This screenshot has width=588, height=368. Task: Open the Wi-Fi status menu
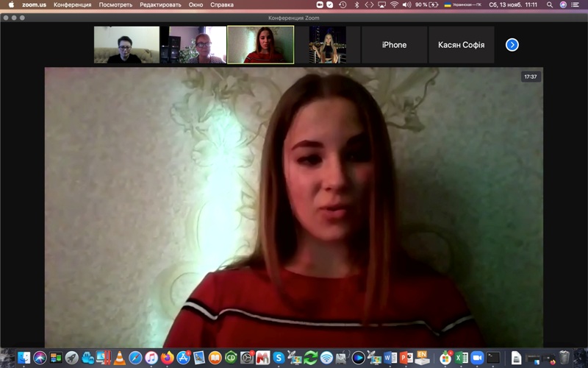point(394,5)
